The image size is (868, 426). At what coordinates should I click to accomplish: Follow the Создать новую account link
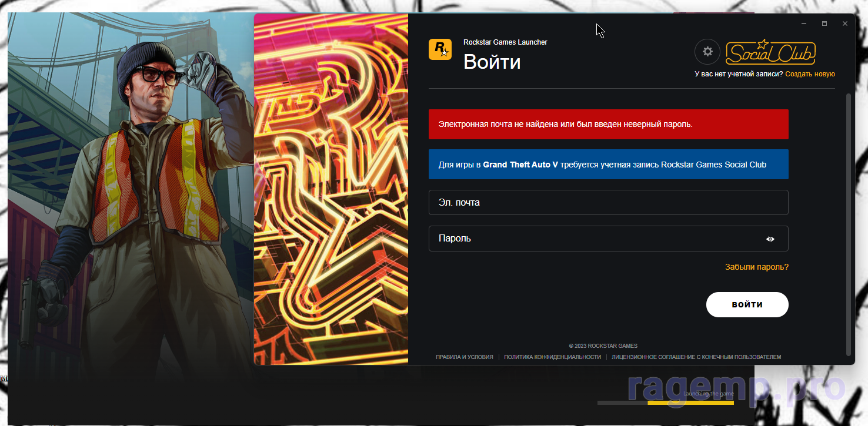point(810,74)
